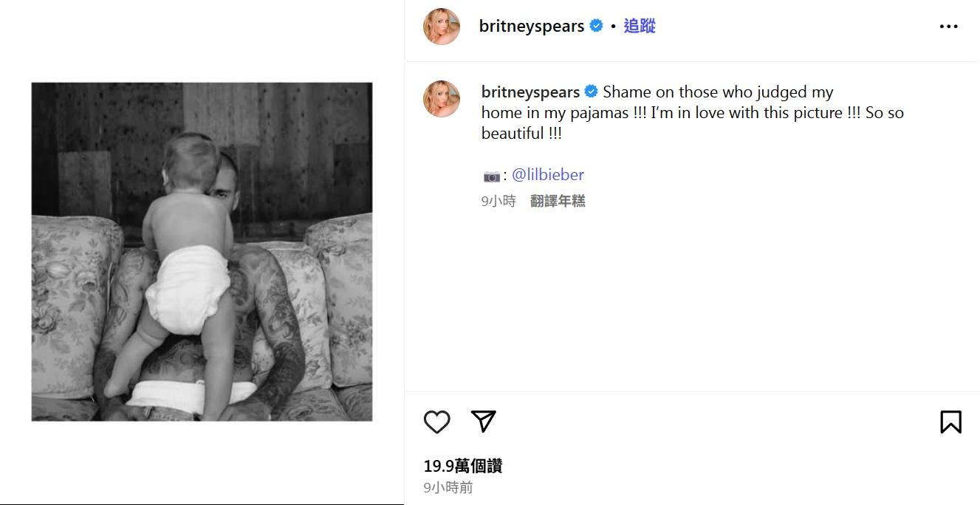Like the post with the heart icon
This screenshot has height=505, width=980.
tap(437, 422)
